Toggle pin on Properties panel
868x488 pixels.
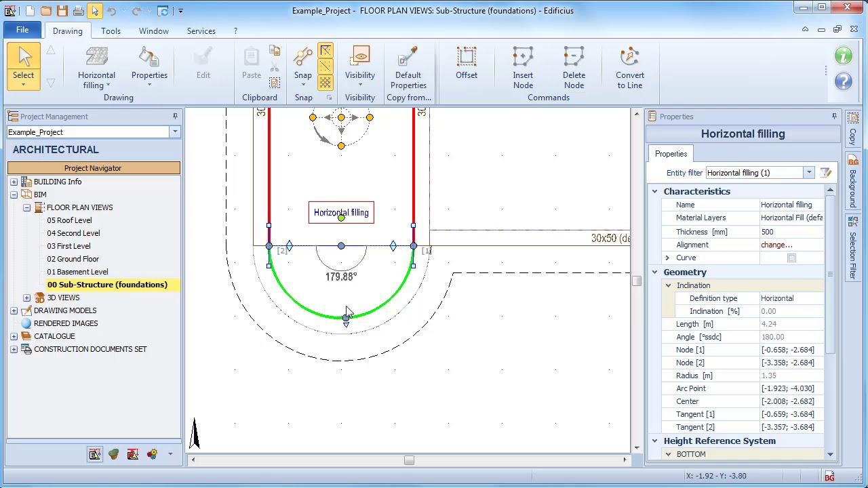[x=834, y=117]
